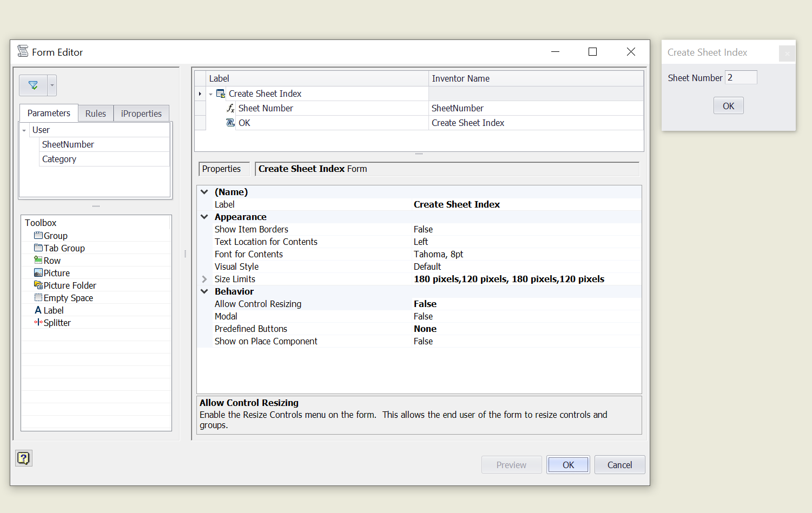This screenshot has width=812, height=513.
Task: Select the Tab Group control in the Toolbox
Action: click(64, 248)
